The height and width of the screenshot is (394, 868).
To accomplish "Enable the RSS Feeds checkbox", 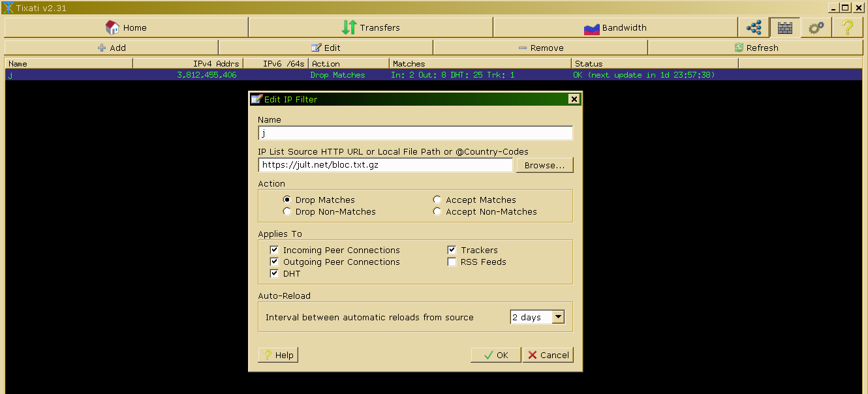I will [452, 262].
